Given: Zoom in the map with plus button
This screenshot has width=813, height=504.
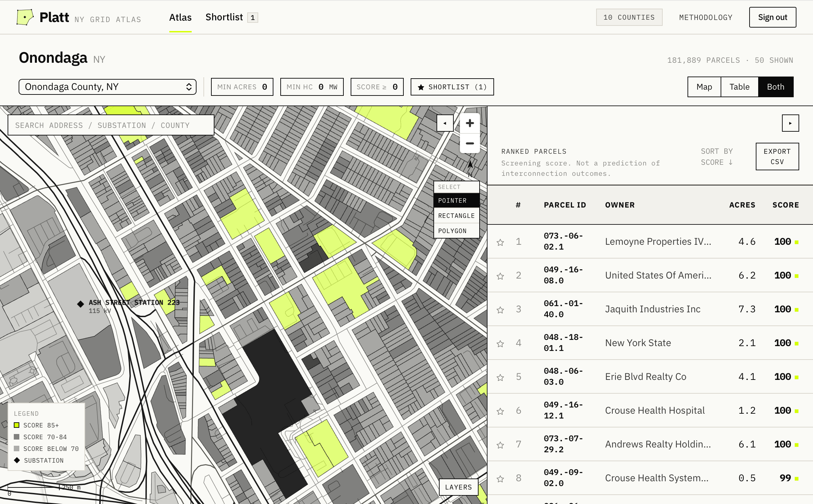Looking at the screenshot, I should [470, 123].
